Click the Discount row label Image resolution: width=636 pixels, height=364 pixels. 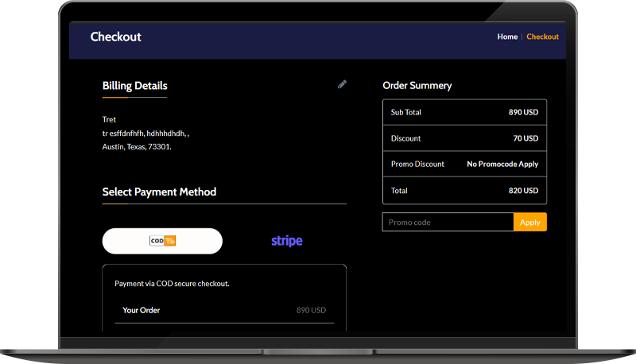point(405,138)
